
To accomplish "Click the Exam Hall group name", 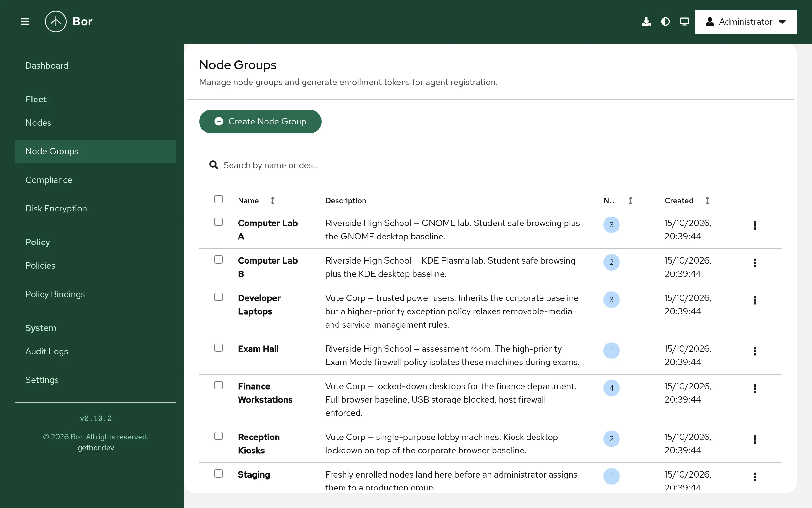I will click(x=258, y=349).
